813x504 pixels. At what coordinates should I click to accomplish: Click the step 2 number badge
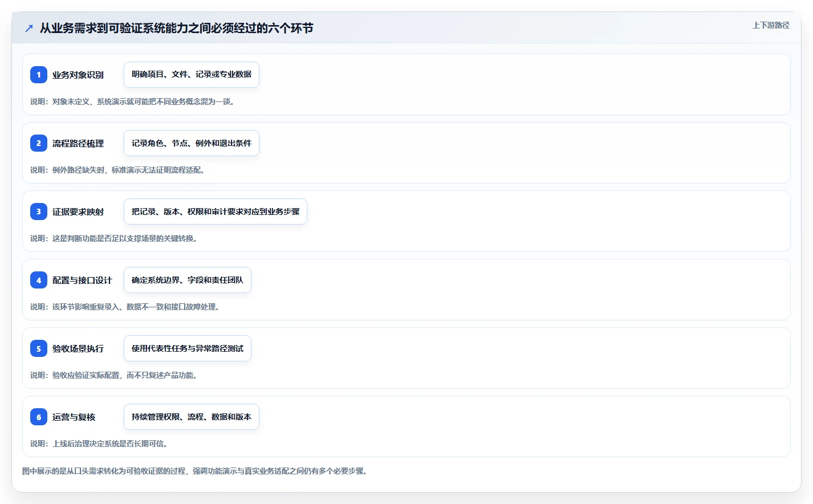(x=39, y=143)
